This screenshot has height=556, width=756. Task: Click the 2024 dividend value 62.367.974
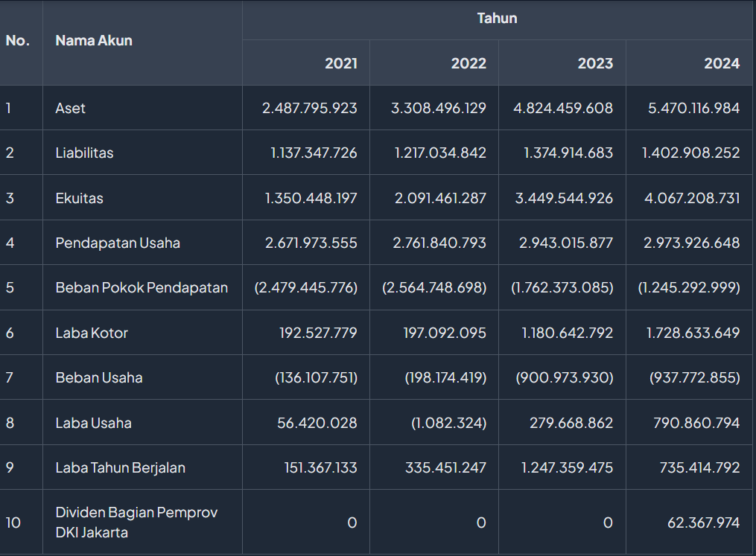(703, 523)
